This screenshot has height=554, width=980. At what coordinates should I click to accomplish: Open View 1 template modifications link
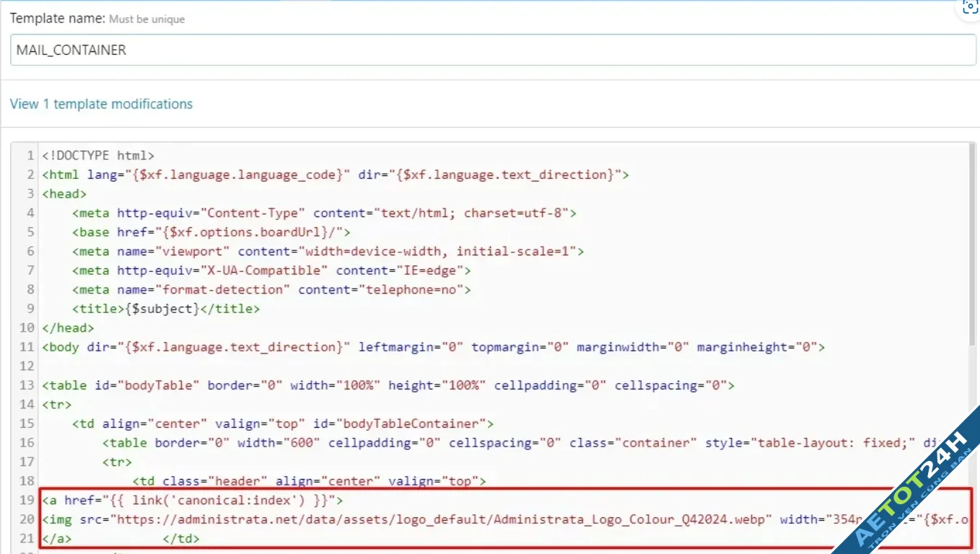tap(101, 104)
